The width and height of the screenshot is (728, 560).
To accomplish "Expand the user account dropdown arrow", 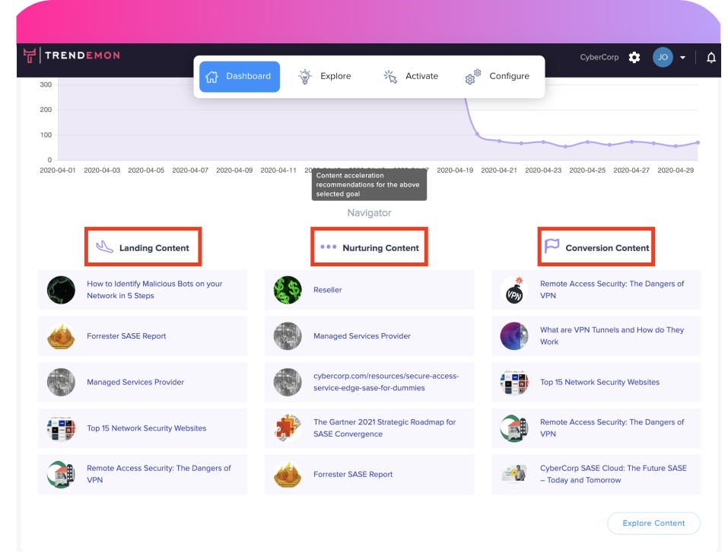I will (x=682, y=58).
